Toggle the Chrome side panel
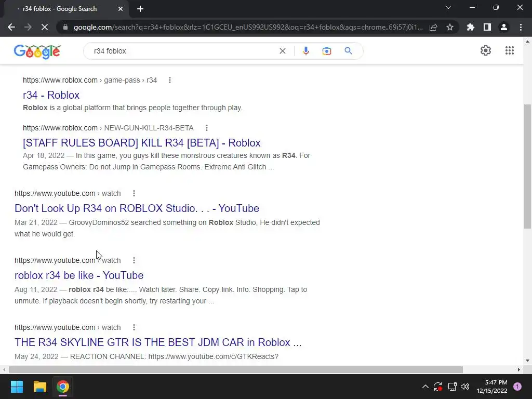This screenshot has width=532, height=399. [x=487, y=27]
